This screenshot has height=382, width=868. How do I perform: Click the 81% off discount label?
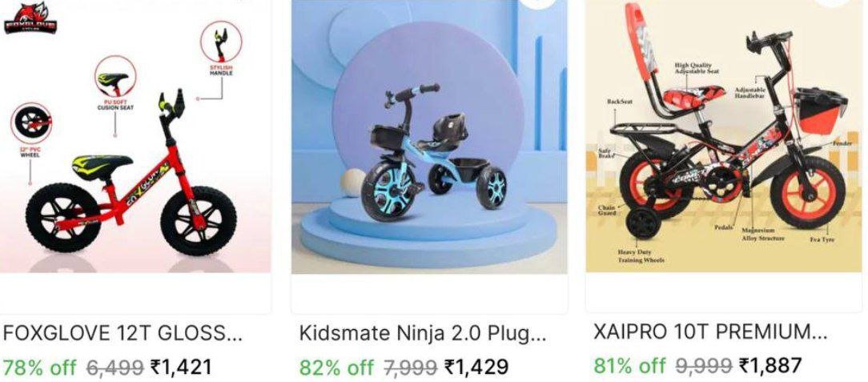coord(630,365)
